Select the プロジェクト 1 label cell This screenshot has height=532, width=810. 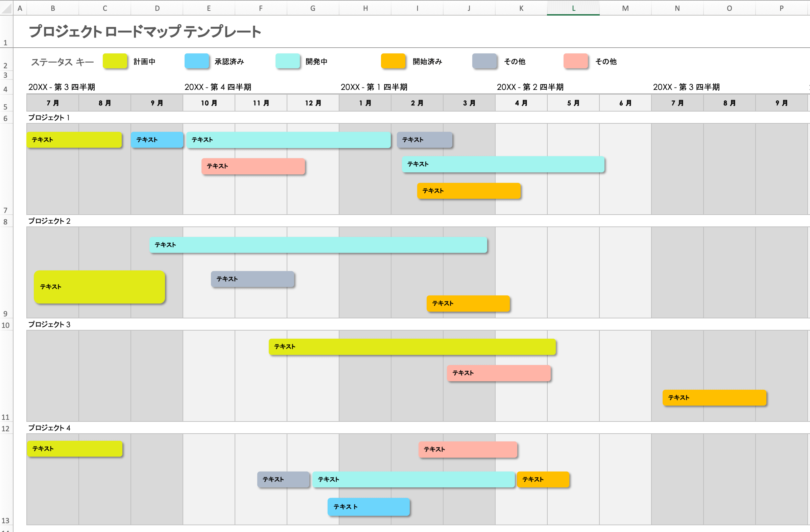[49, 117]
